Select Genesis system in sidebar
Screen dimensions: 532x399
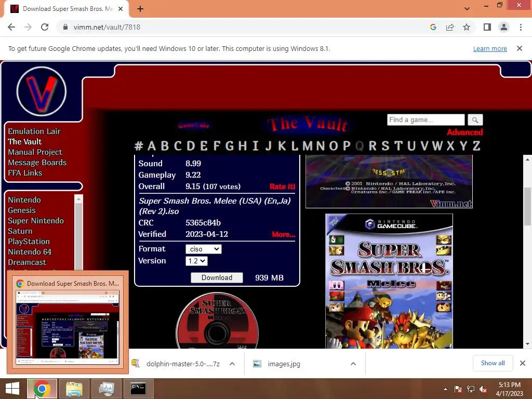pyautogui.click(x=22, y=210)
